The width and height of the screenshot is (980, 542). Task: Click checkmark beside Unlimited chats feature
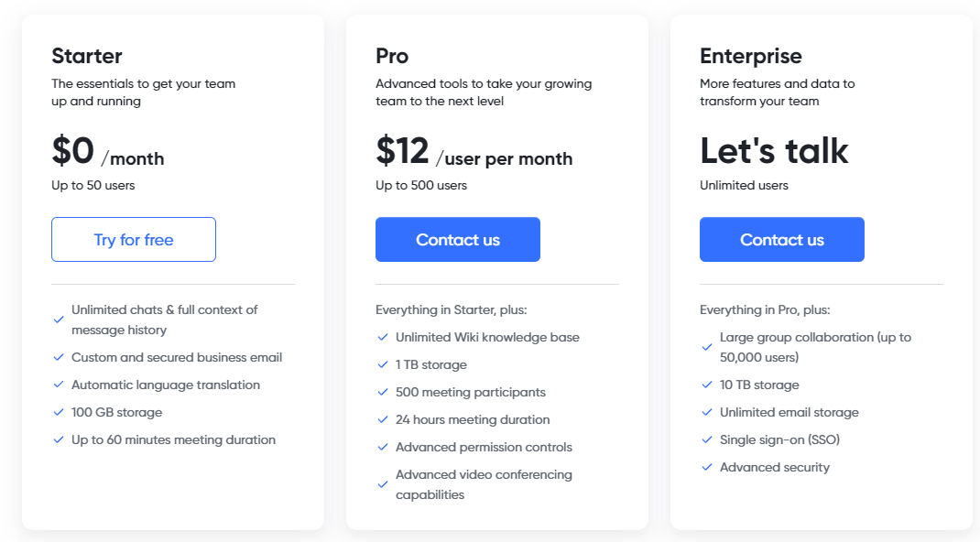pyautogui.click(x=59, y=320)
